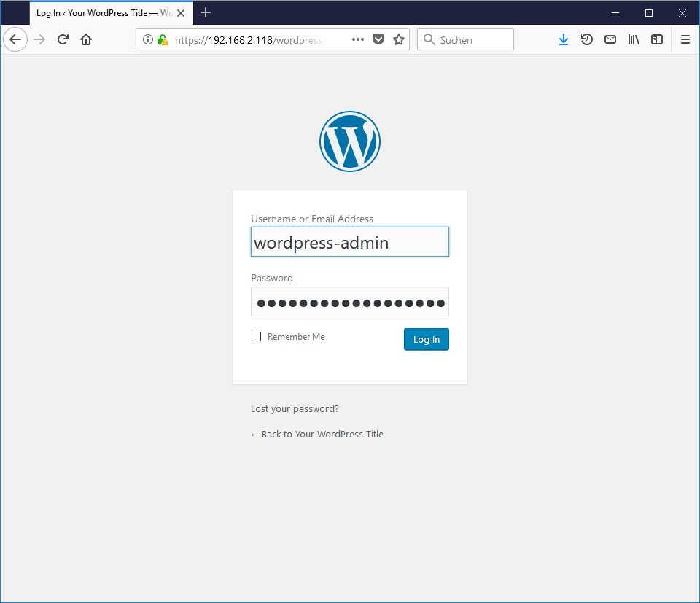Image resolution: width=700 pixels, height=603 pixels.
Task: Toggle the sidebar view
Action: click(x=657, y=39)
